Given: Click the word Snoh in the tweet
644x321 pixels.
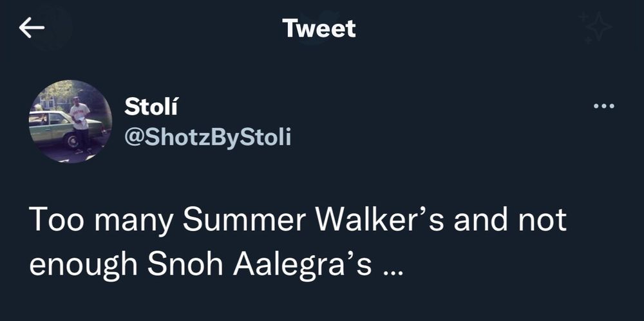Looking at the screenshot, I should point(185,265).
